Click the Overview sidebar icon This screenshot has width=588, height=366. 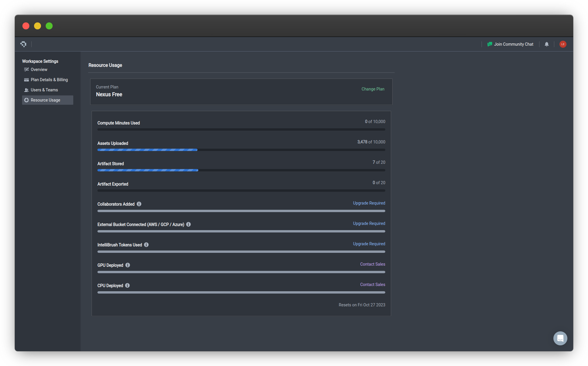[26, 70]
